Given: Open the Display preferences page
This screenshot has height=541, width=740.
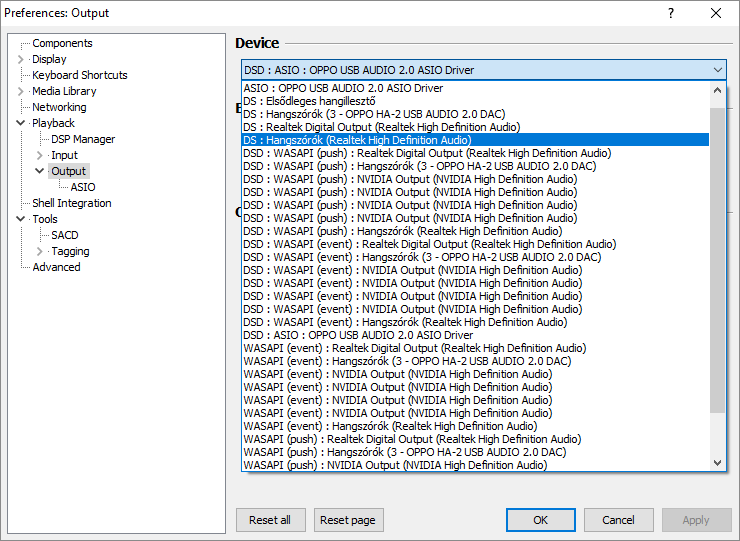Looking at the screenshot, I should click(49, 59).
